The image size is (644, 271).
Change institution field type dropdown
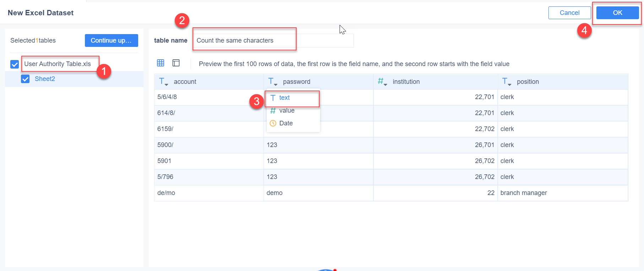pos(382,82)
